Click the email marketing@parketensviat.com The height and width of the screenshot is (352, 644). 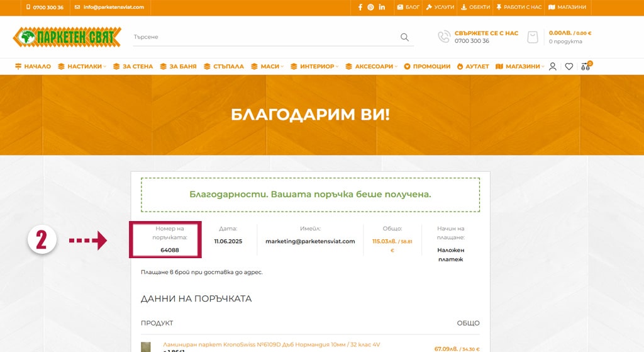(310, 241)
